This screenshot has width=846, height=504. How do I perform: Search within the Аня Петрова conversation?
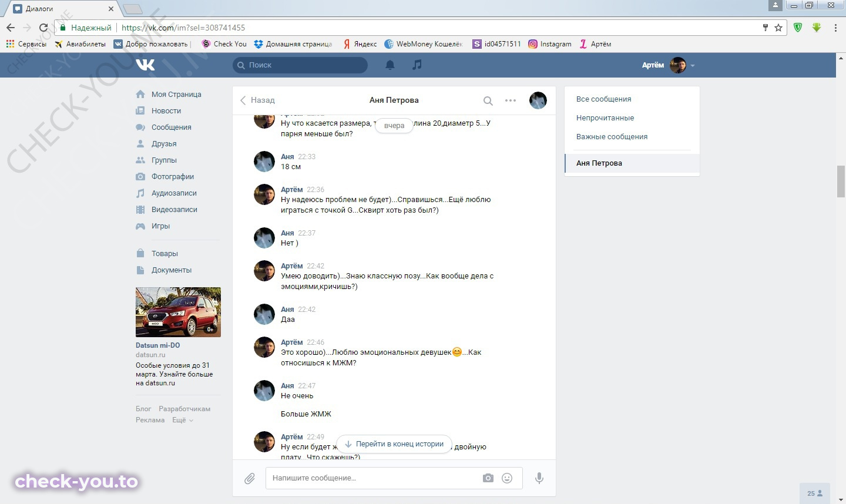point(488,100)
